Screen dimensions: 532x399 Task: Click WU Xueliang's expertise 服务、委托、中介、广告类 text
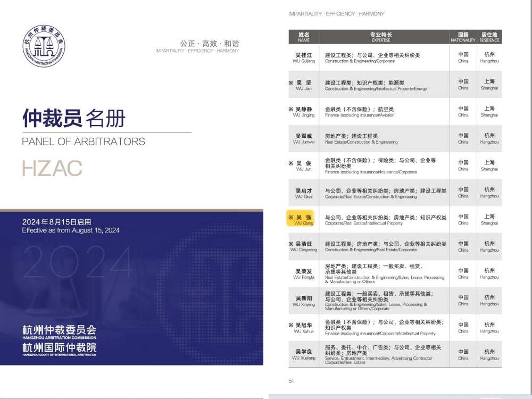pos(383,350)
